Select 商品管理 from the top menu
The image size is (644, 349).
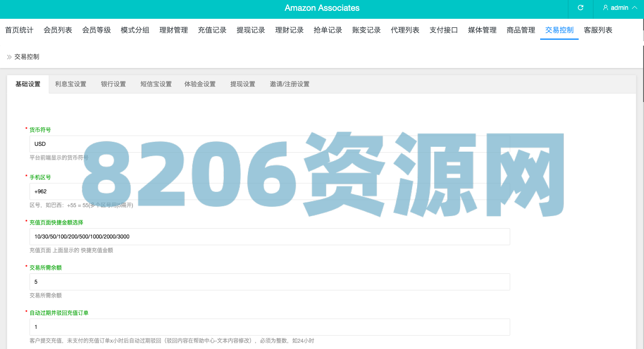521,30
